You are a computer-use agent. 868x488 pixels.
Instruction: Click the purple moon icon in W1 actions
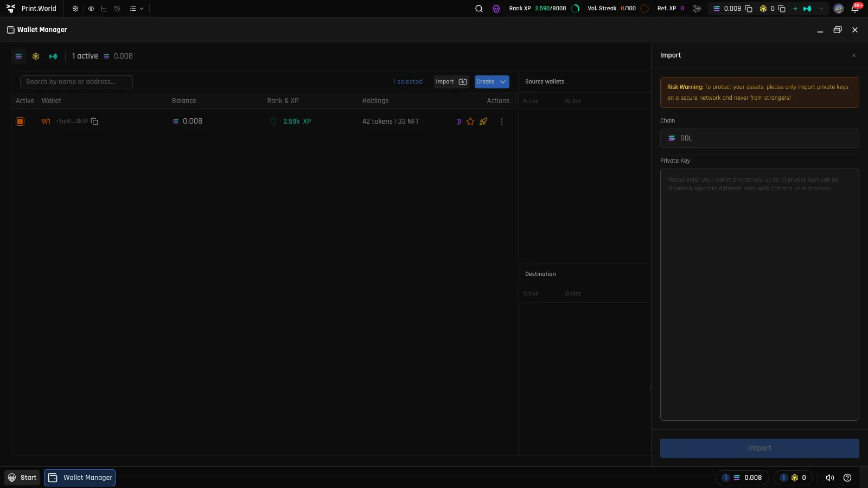(459, 121)
